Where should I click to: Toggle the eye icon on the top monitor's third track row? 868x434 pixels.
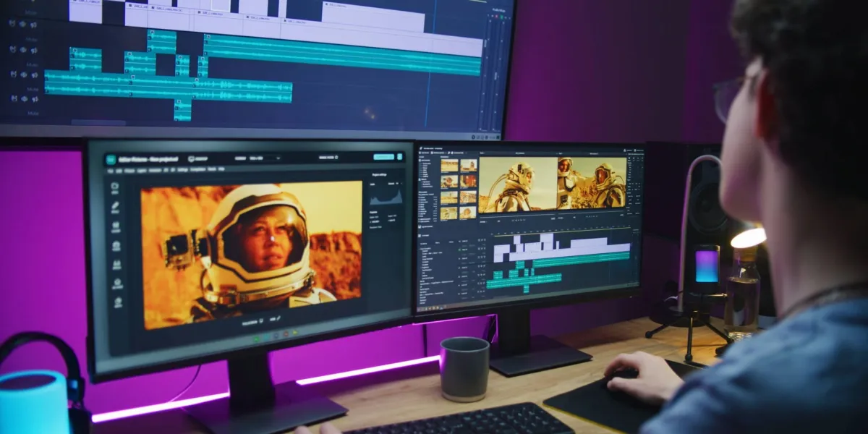click(23, 75)
